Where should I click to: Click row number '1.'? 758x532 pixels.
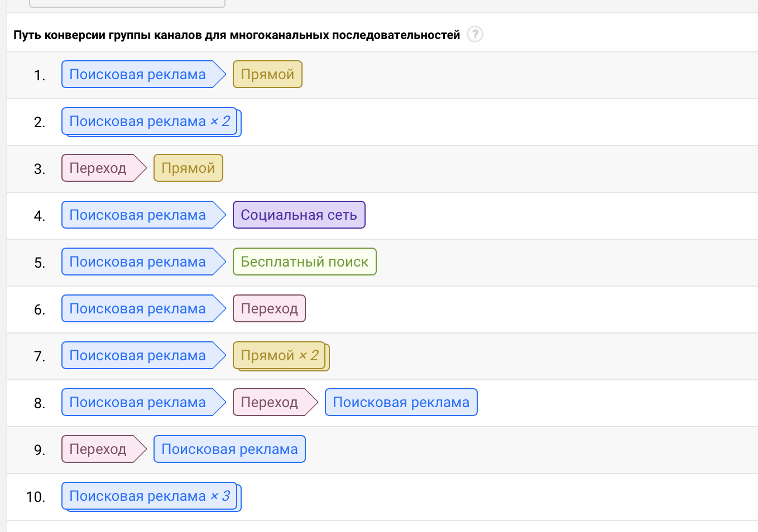coord(39,75)
